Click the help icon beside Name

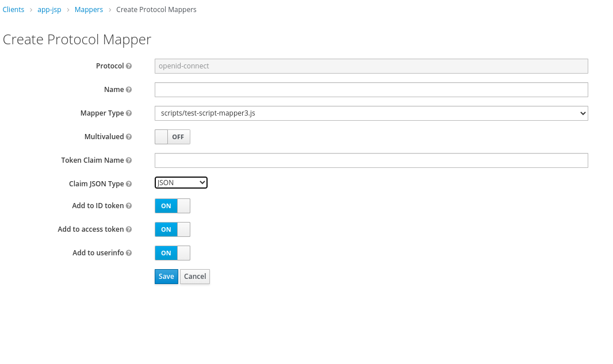tap(129, 89)
